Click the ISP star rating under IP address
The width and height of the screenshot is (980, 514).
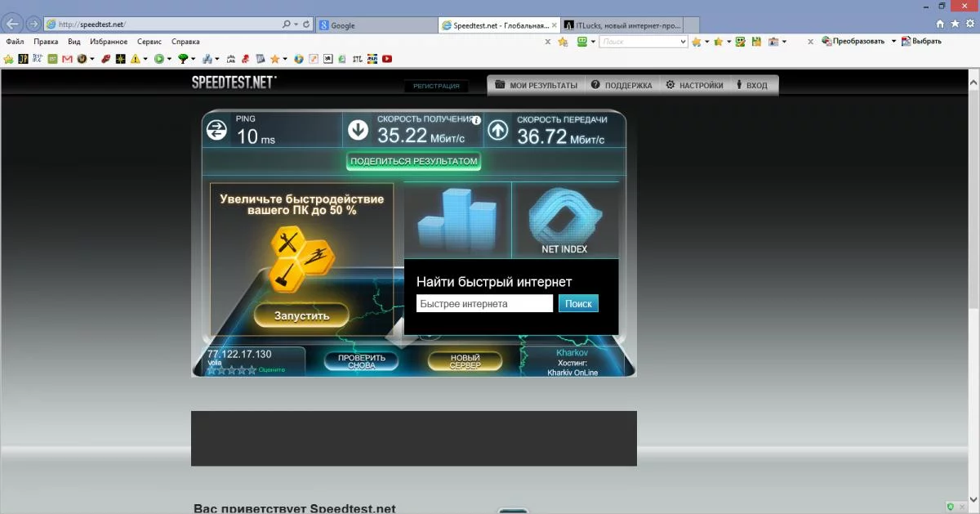pos(232,369)
